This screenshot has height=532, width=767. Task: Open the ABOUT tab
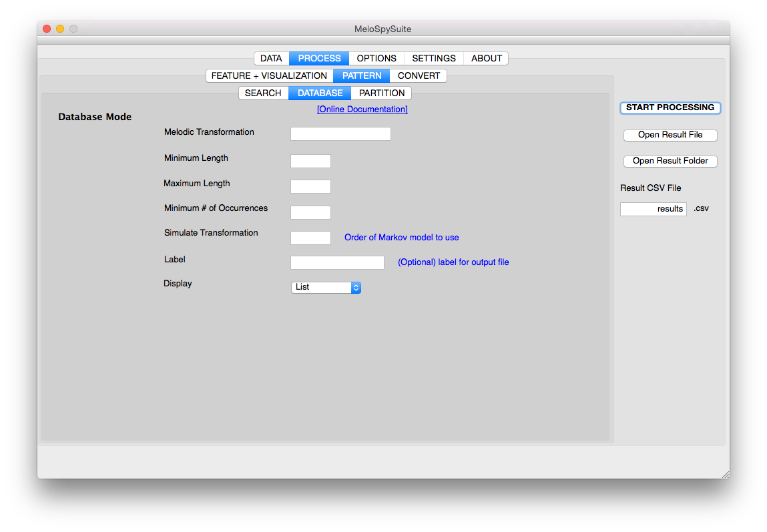486,58
